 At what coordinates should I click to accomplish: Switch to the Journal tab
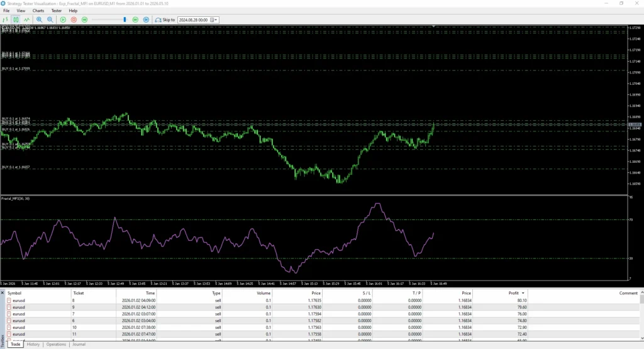(x=79, y=345)
